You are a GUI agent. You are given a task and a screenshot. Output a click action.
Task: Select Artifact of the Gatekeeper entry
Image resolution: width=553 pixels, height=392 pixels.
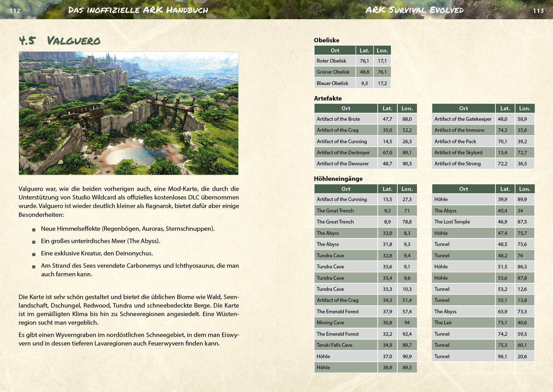(x=483, y=119)
